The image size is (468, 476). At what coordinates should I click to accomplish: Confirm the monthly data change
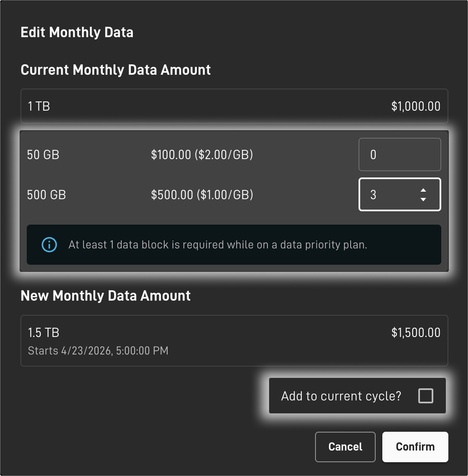tap(415, 447)
